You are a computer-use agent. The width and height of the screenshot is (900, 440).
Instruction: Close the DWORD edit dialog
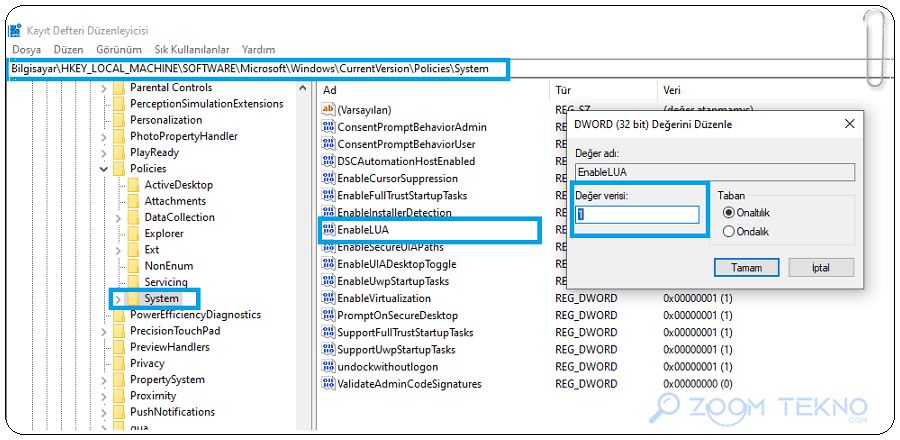850,124
